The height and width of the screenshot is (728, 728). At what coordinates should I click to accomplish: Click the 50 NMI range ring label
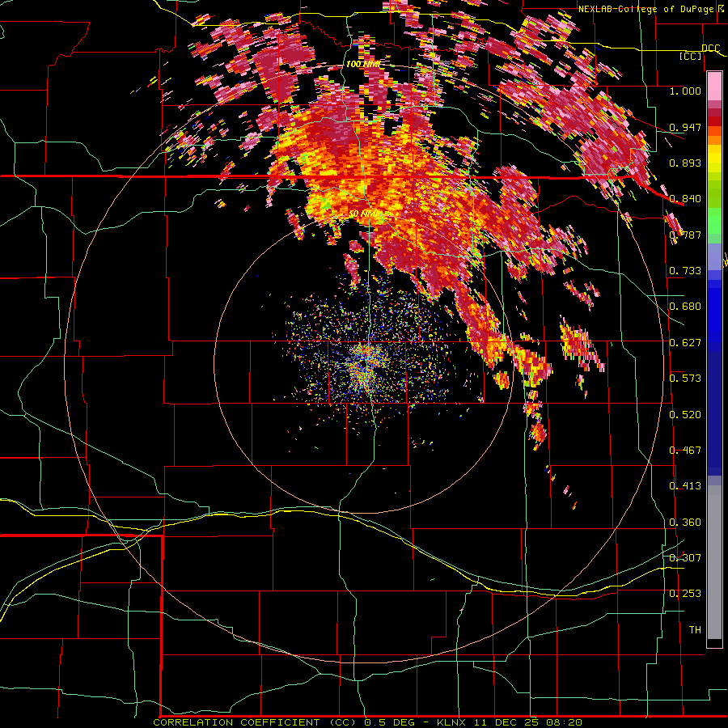tap(363, 214)
